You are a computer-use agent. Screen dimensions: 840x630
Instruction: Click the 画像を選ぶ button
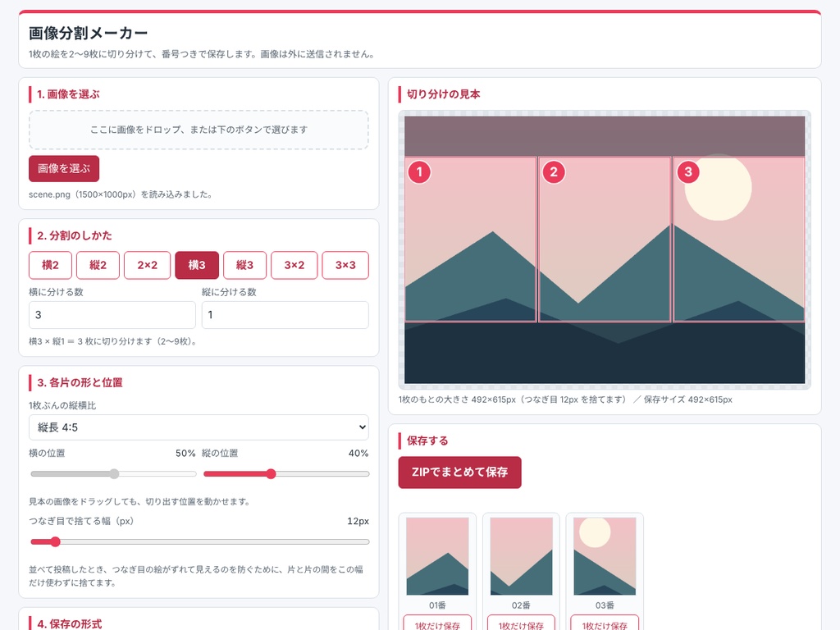click(64, 169)
